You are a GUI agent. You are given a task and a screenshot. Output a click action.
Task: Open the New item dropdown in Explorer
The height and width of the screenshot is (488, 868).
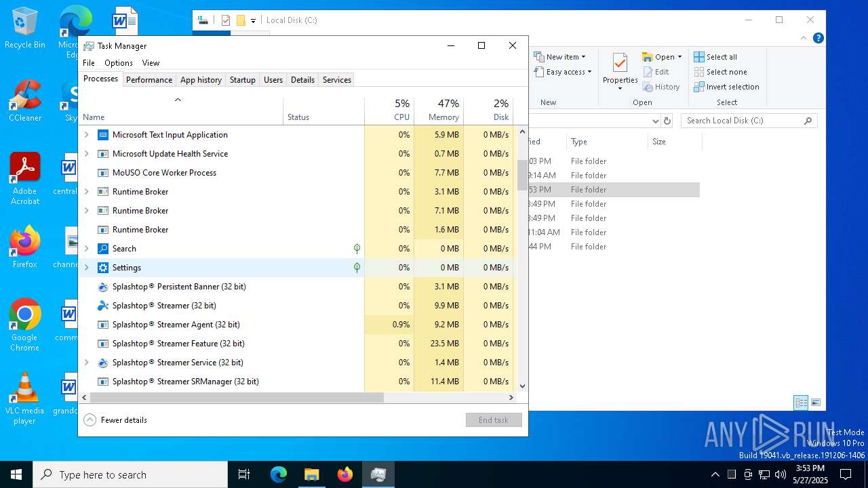(x=560, y=57)
